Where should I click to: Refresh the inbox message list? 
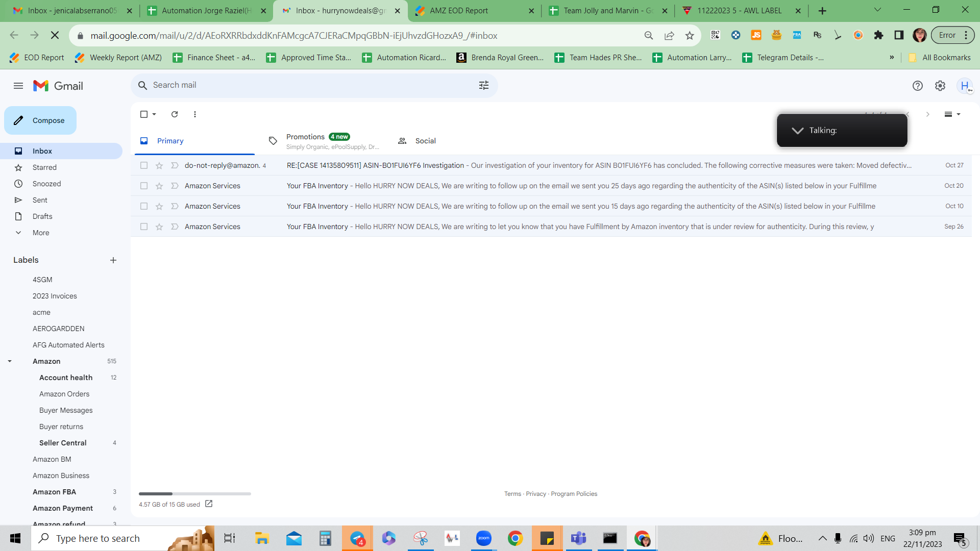(x=175, y=114)
